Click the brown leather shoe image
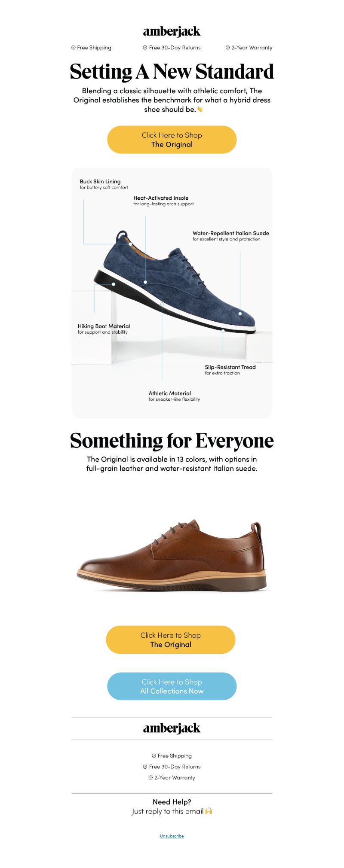Screen dimensions: 344x868 tap(172, 555)
